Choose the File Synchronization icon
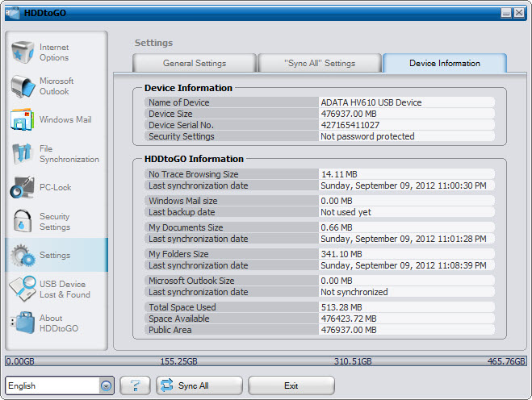 [x=23, y=153]
